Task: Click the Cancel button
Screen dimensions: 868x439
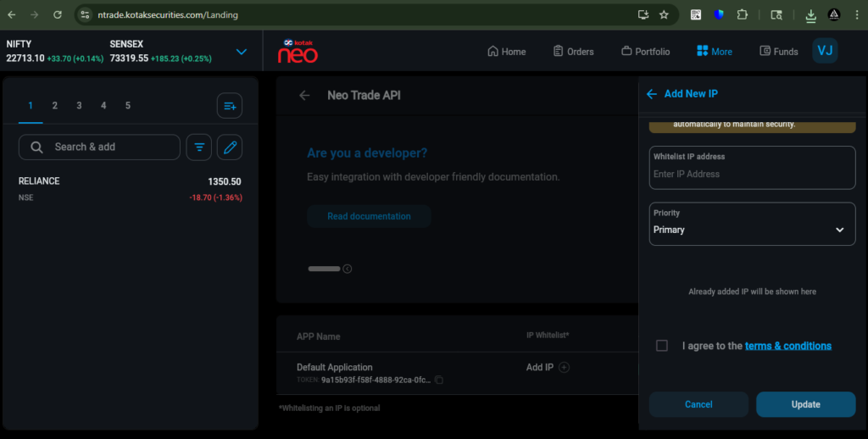Action: coord(698,404)
